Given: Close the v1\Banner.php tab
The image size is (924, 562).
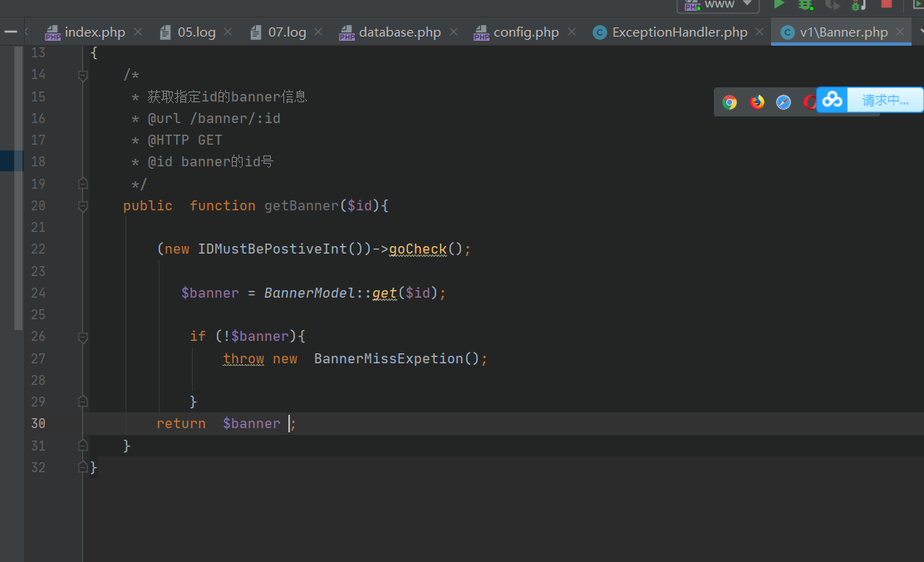Looking at the screenshot, I should [x=900, y=32].
